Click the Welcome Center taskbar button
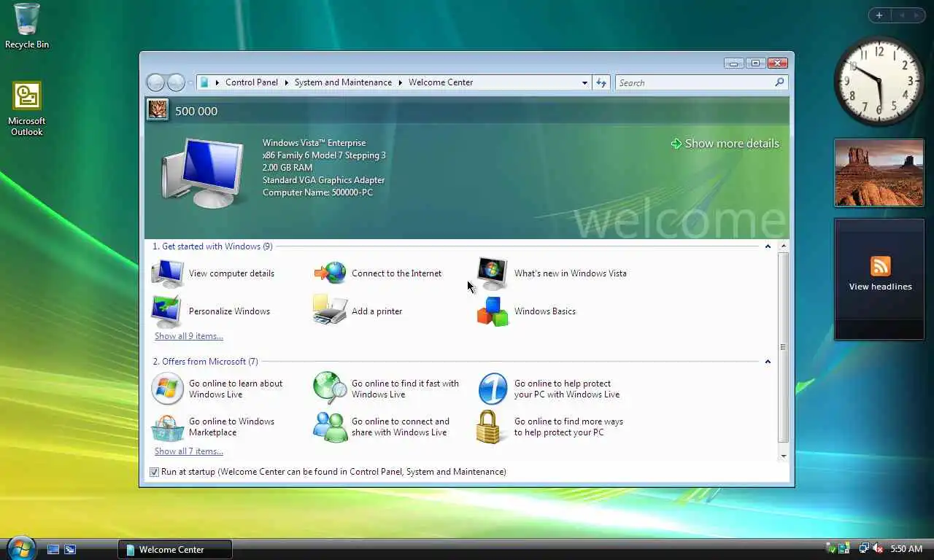 [x=175, y=550]
